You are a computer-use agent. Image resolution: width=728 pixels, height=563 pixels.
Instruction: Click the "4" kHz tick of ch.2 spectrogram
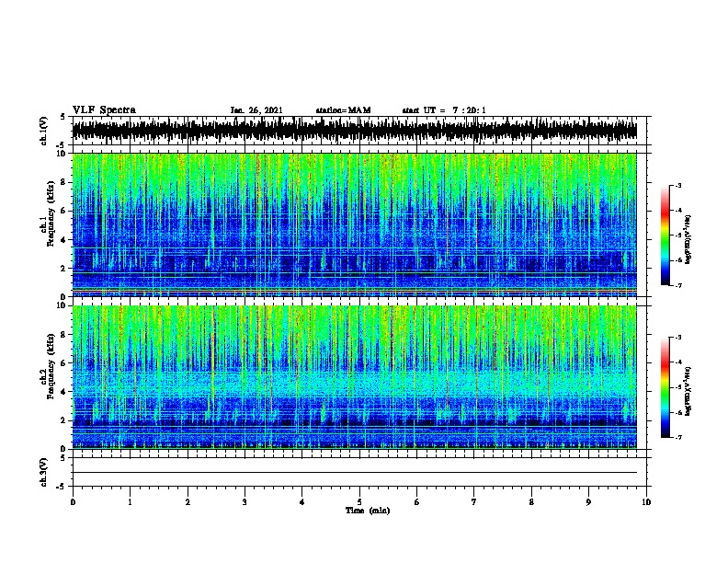65,392
